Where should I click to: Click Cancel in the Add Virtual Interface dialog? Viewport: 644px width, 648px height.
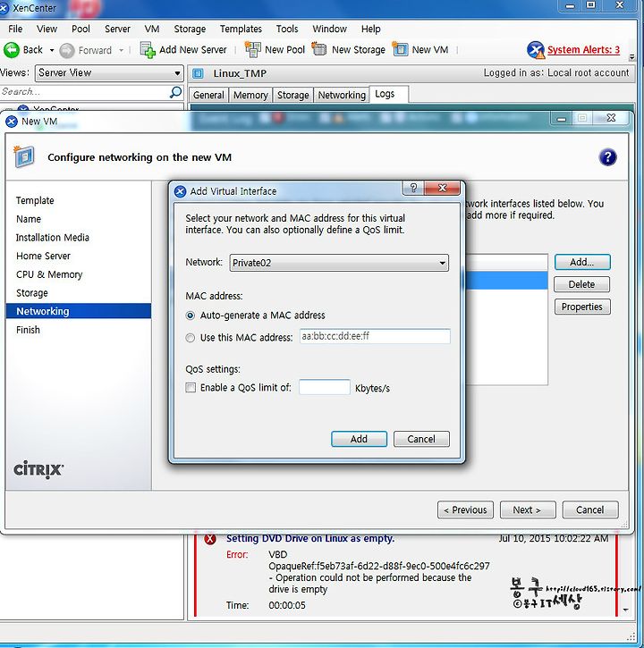tap(421, 439)
